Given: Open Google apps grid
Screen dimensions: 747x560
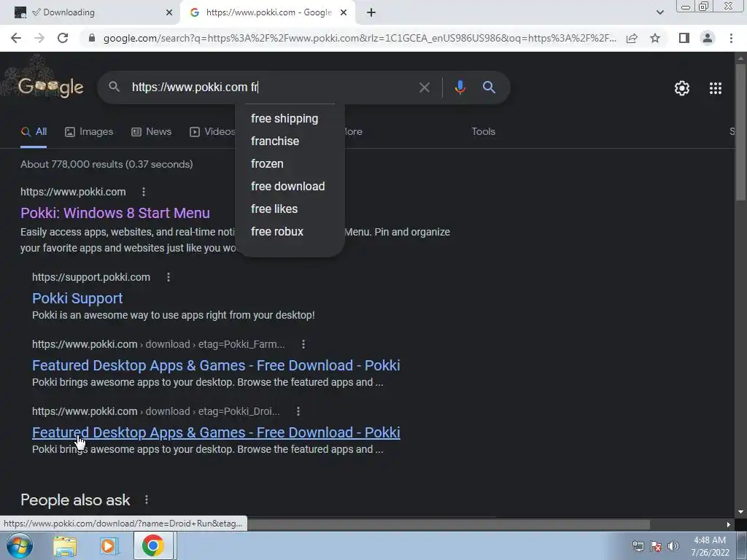Looking at the screenshot, I should pos(715,88).
